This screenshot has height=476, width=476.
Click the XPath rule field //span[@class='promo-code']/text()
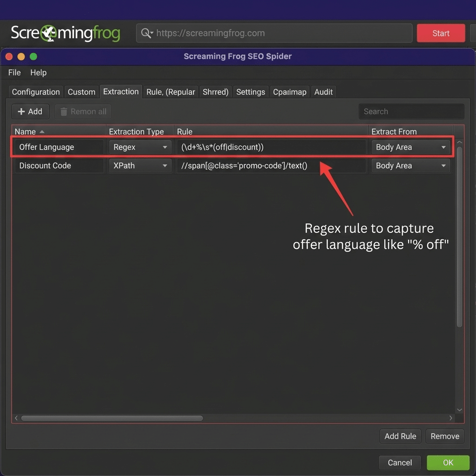(271, 166)
